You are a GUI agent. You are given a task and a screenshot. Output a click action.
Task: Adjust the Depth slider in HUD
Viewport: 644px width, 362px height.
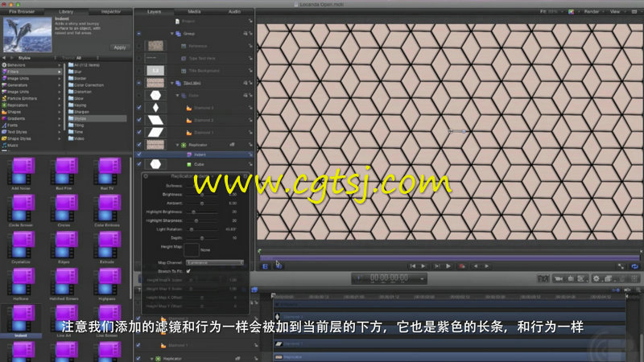coord(202,238)
